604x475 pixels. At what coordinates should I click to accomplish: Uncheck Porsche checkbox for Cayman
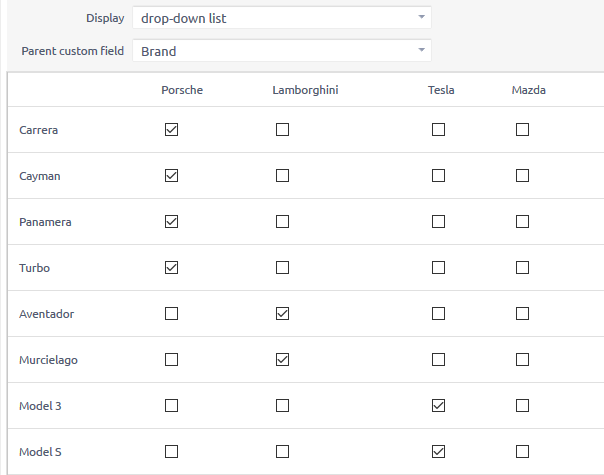click(171, 176)
